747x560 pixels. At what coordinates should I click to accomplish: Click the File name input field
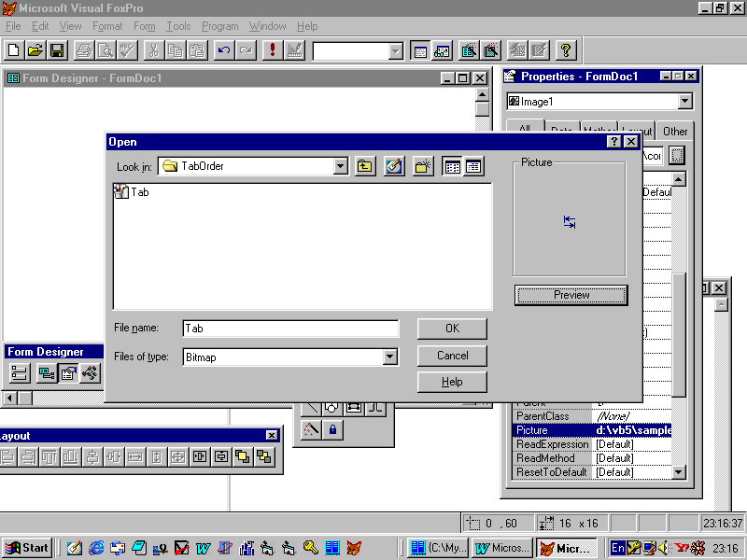click(290, 329)
